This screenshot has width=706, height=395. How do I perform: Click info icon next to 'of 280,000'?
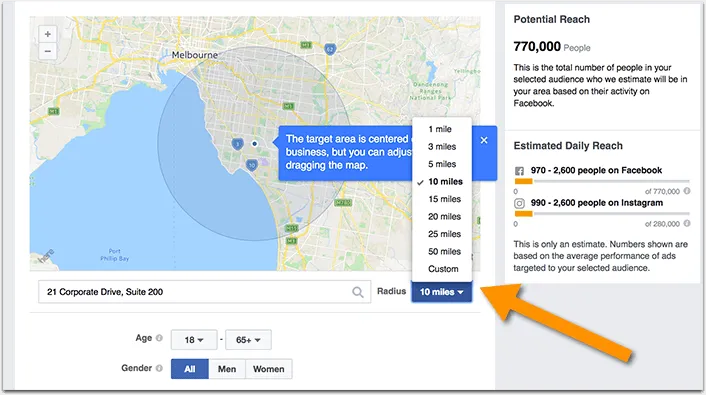coord(687,223)
